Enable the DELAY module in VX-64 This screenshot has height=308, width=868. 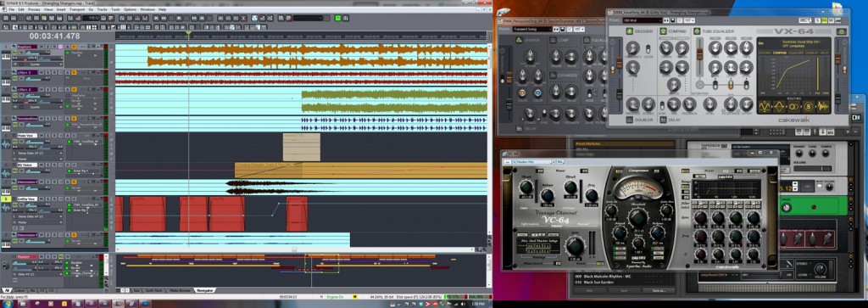pos(663,120)
